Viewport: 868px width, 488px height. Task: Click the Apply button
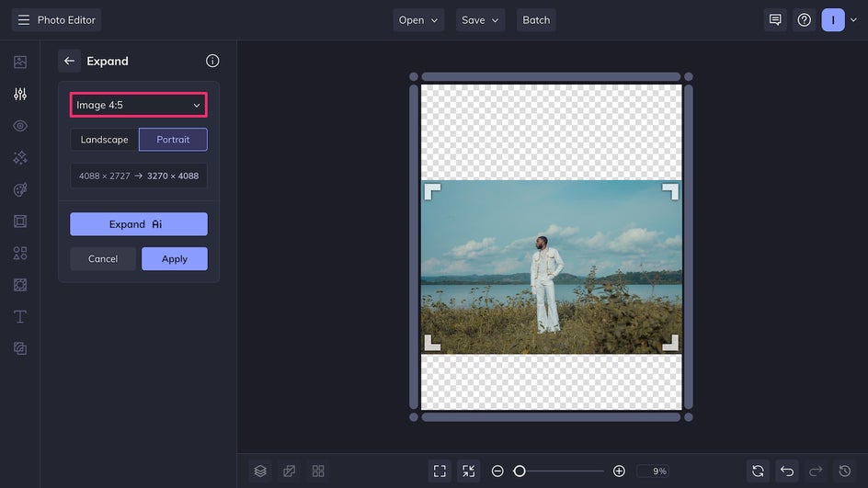pos(175,259)
